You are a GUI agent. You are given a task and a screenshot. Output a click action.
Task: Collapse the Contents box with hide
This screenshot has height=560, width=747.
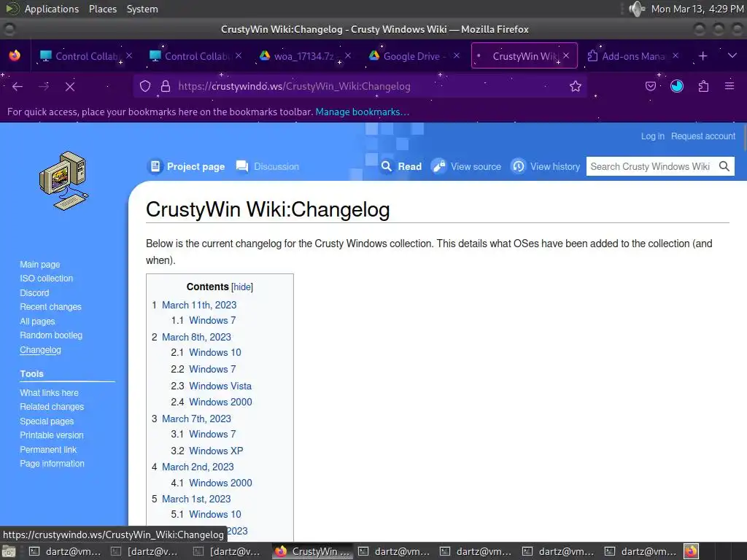[242, 287]
